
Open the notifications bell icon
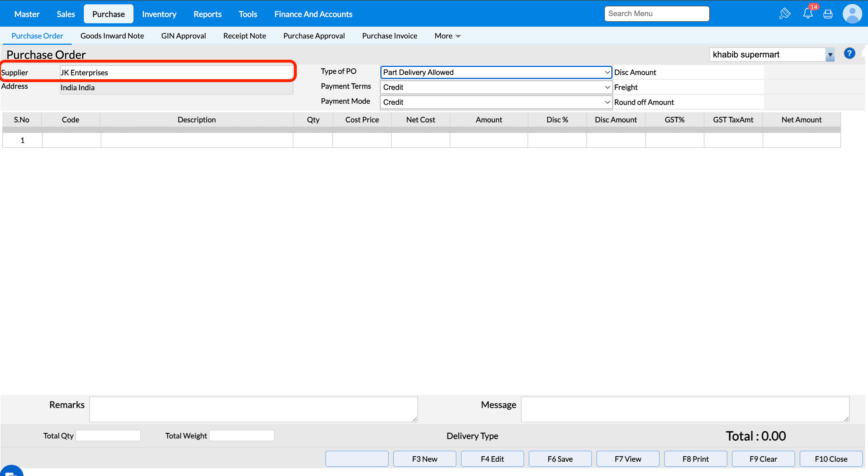tap(808, 13)
